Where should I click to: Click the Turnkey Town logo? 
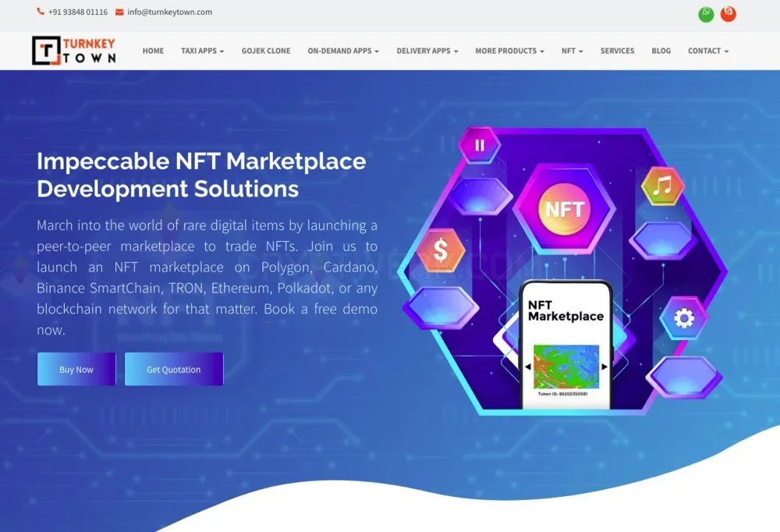click(74, 51)
